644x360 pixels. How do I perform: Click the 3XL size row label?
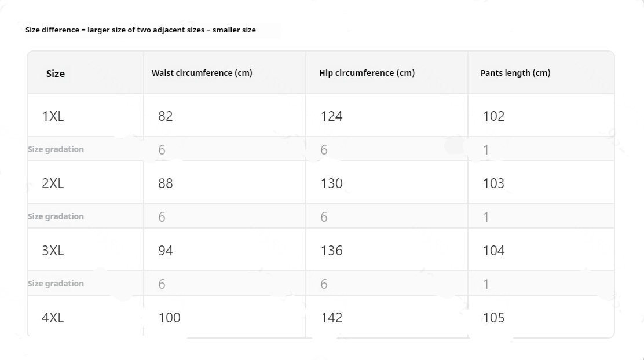coord(53,251)
